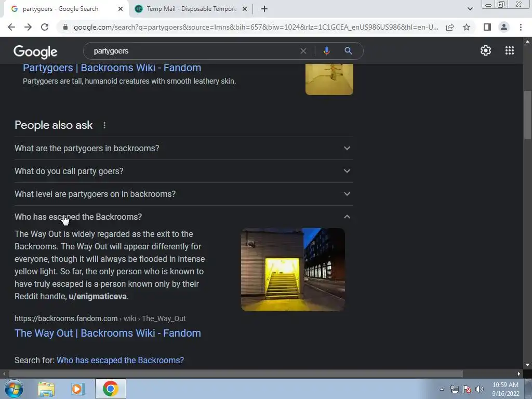Click the Partygoers result thumbnail
This screenshot has height=399, width=532.
coord(329,79)
